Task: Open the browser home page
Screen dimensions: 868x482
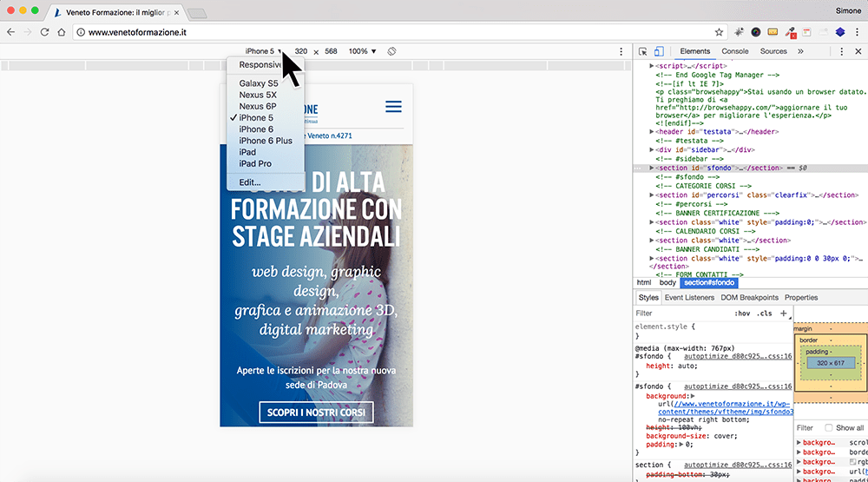Action: 62,32
